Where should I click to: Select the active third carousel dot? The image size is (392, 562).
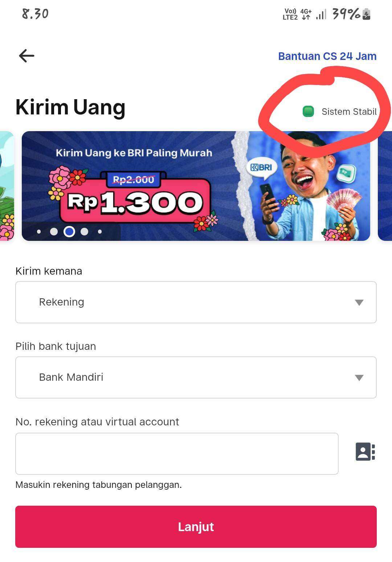(69, 231)
